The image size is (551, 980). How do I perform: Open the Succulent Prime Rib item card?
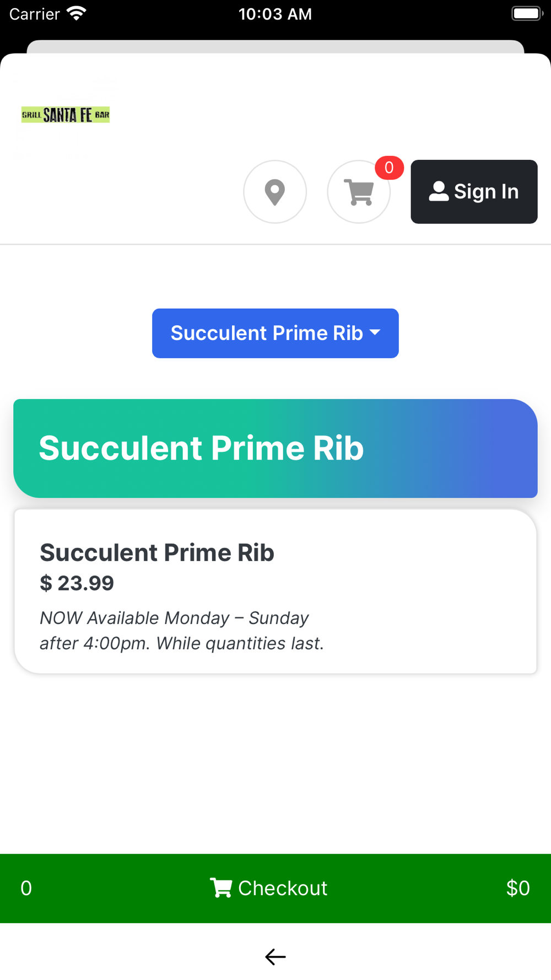pos(275,591)
